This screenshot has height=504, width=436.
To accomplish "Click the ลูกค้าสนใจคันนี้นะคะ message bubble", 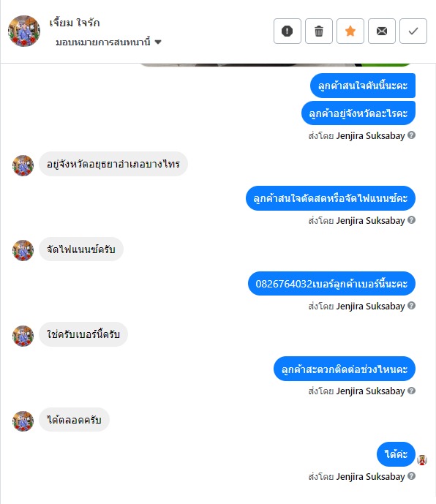I will click(363, 86).
